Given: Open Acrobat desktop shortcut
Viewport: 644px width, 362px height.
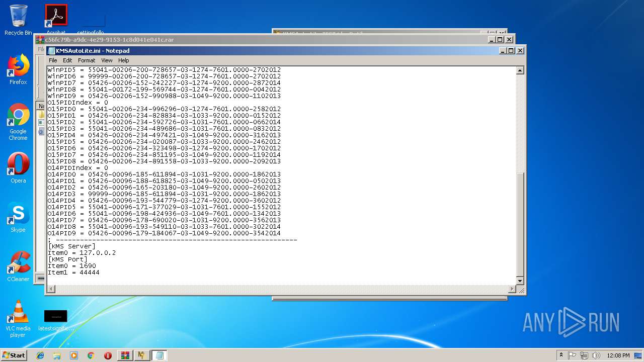Looking at the screenshot, I should [56, 19].
